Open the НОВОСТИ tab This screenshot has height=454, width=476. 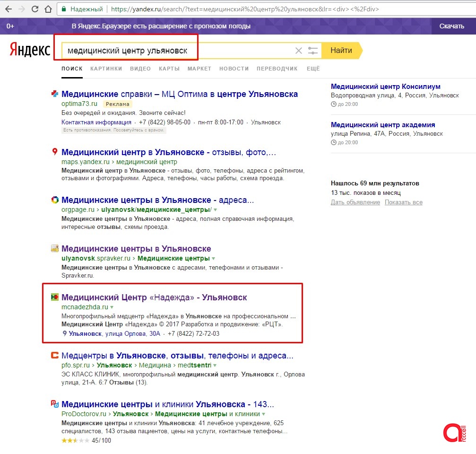[x=234, y=69]
